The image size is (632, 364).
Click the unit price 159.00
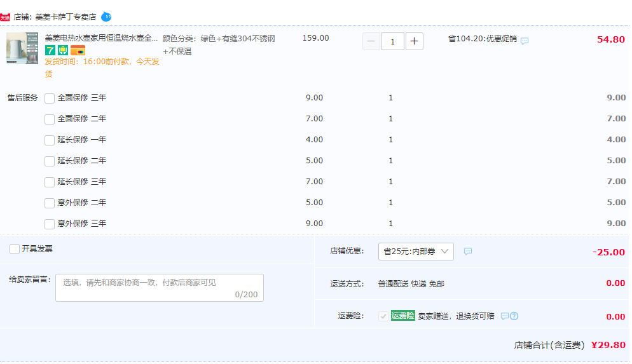315,38
